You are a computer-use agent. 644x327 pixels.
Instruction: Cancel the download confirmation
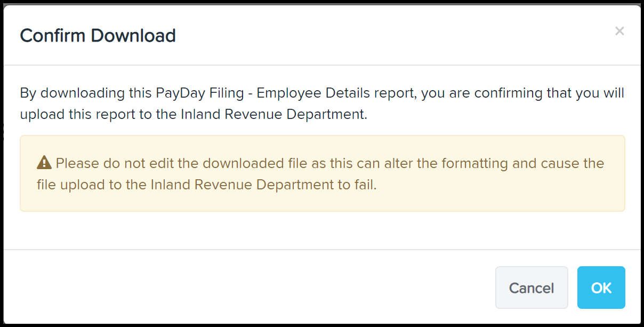click(532, 288)
